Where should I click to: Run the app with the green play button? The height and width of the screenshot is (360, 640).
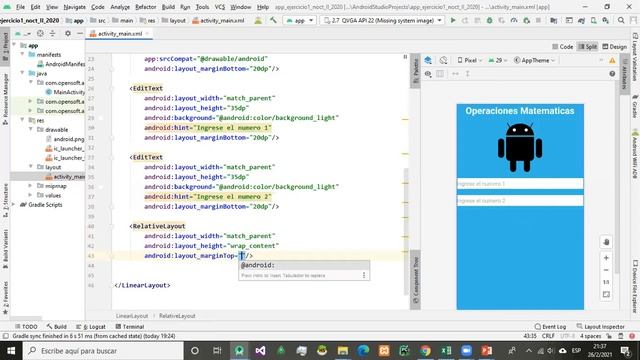click(453, 20)
